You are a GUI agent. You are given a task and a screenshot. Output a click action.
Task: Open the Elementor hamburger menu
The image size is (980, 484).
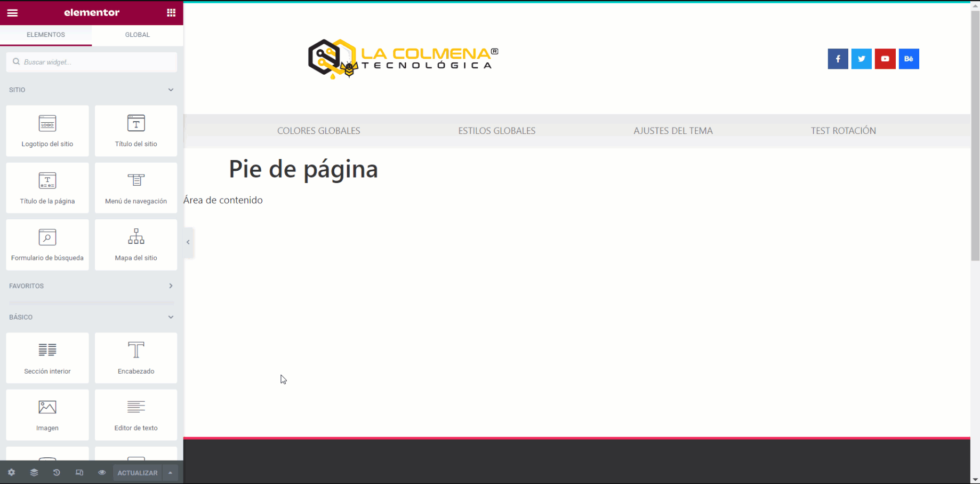click(12, 13)
